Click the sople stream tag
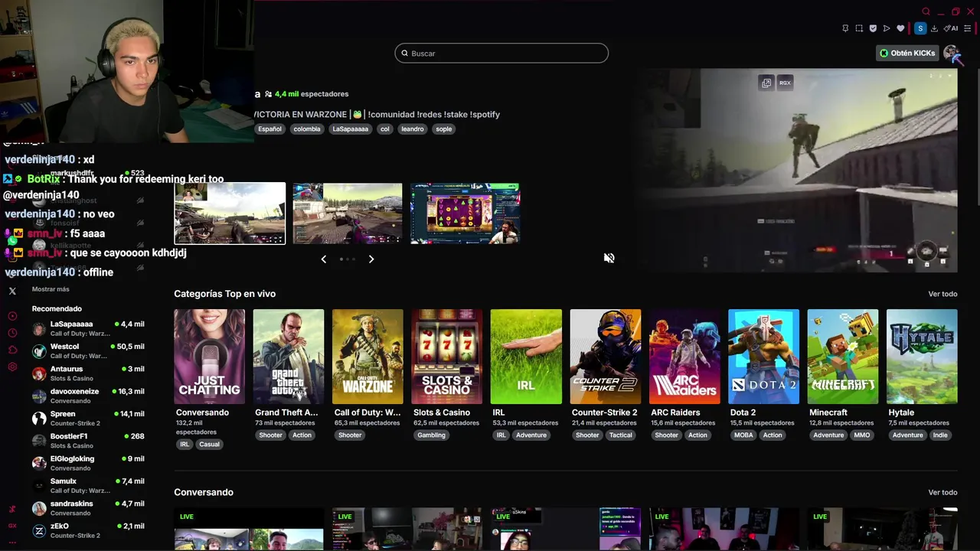 pos(444,129)
